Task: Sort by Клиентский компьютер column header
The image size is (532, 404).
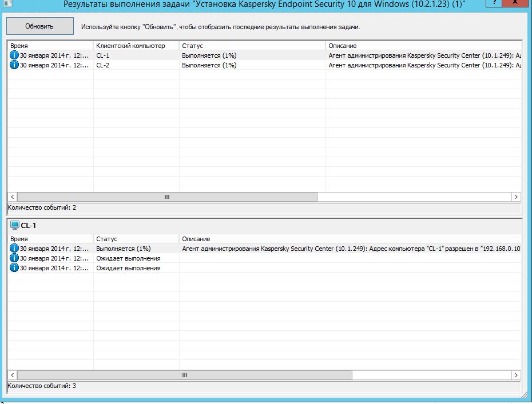Action: pyautogui.click(x=136, y=46)
